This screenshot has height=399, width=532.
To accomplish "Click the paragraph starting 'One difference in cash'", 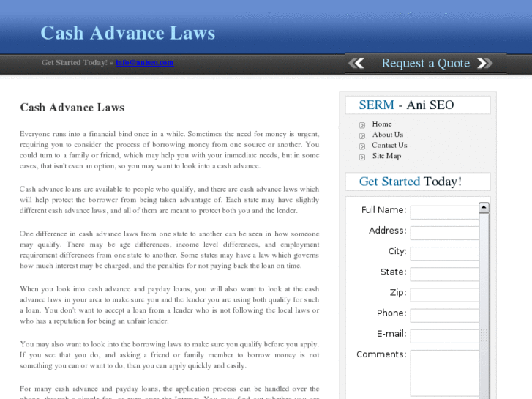I will 169,250.
